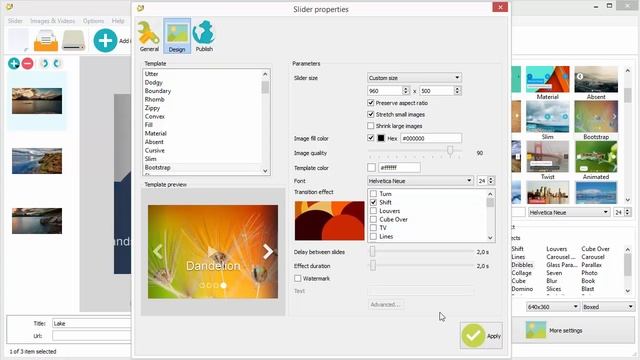Toggle Preserve aspect ratio checkbox
The height and width of the screenshot is (360, 640).
tap(371, 103)
